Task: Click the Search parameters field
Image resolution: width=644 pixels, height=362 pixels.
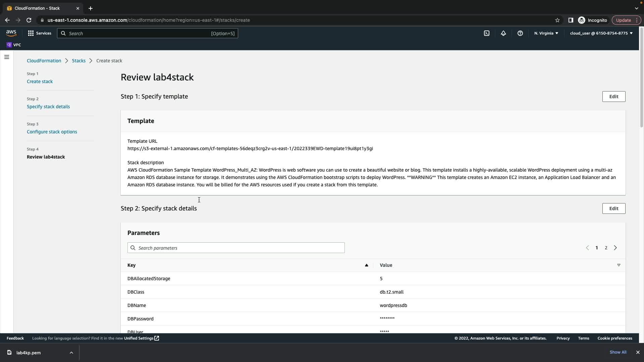Action: (236, 248)
